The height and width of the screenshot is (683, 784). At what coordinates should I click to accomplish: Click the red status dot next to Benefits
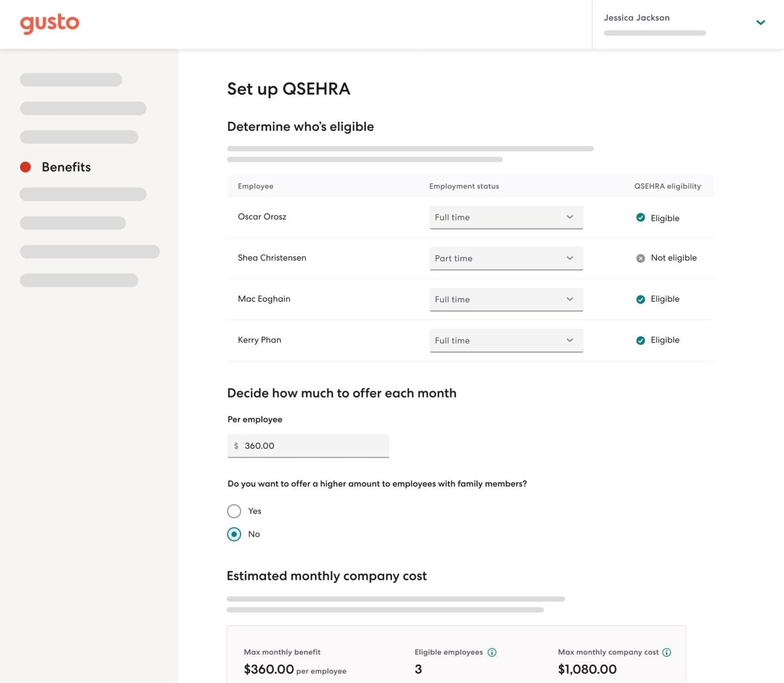[x=26, y=167]
